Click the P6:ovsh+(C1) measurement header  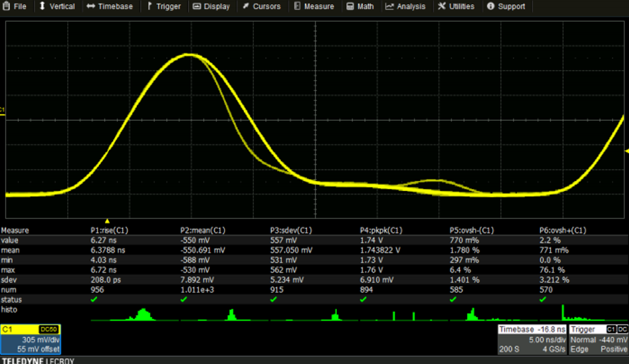563,230
